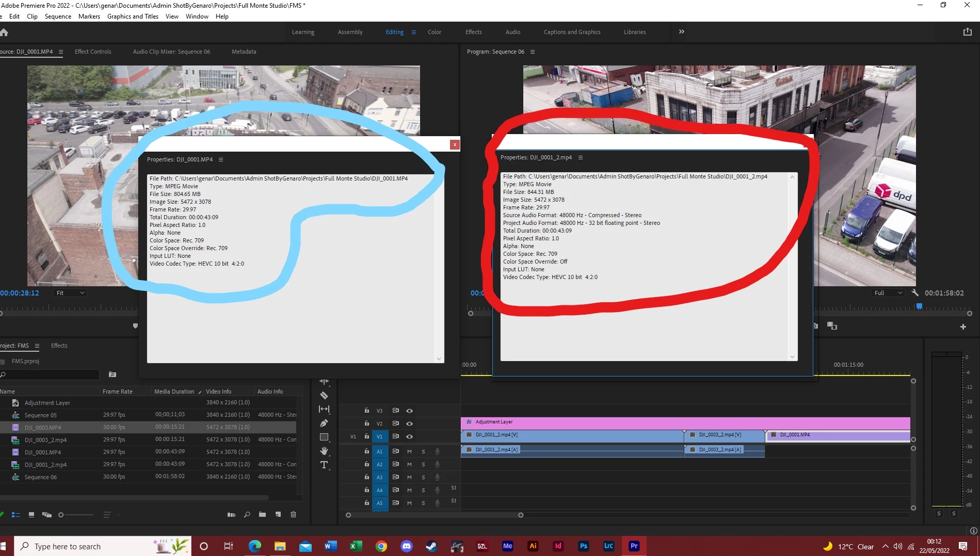This screenshot has width=980, height=556.
Task: Switch to Captions and Graphics workspace
Action: 572,32
